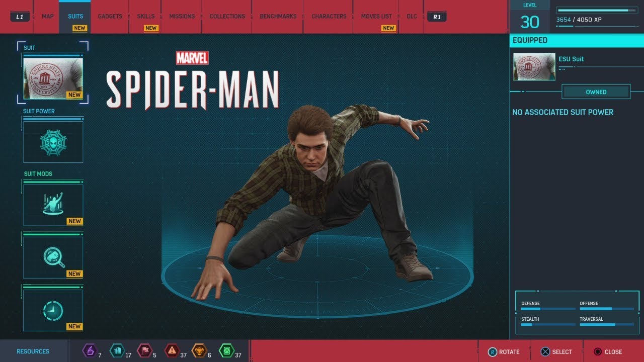Select the clock suit mod icon

click(53, 310)
